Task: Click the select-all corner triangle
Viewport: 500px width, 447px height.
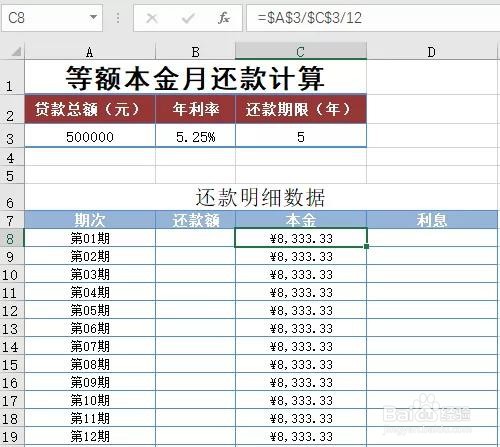Action: pos(16,51)
